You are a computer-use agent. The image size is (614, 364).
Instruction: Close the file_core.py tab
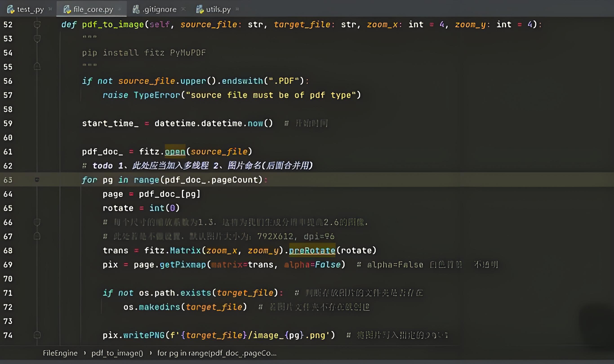point(120,9)
